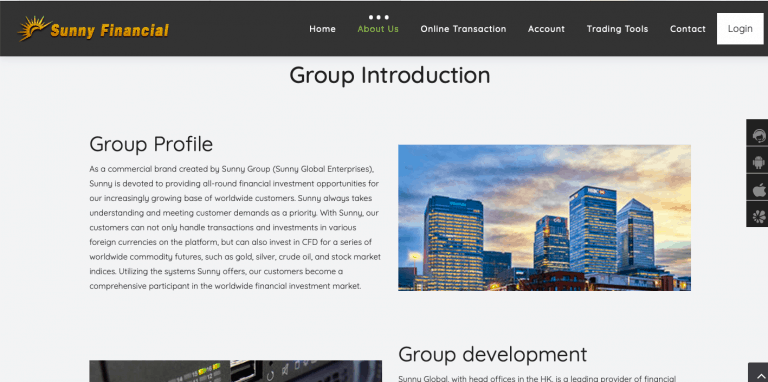Screen dimensions: 768x382
Task: Select the About Us menu item
Action: click(x=378, y=29)
